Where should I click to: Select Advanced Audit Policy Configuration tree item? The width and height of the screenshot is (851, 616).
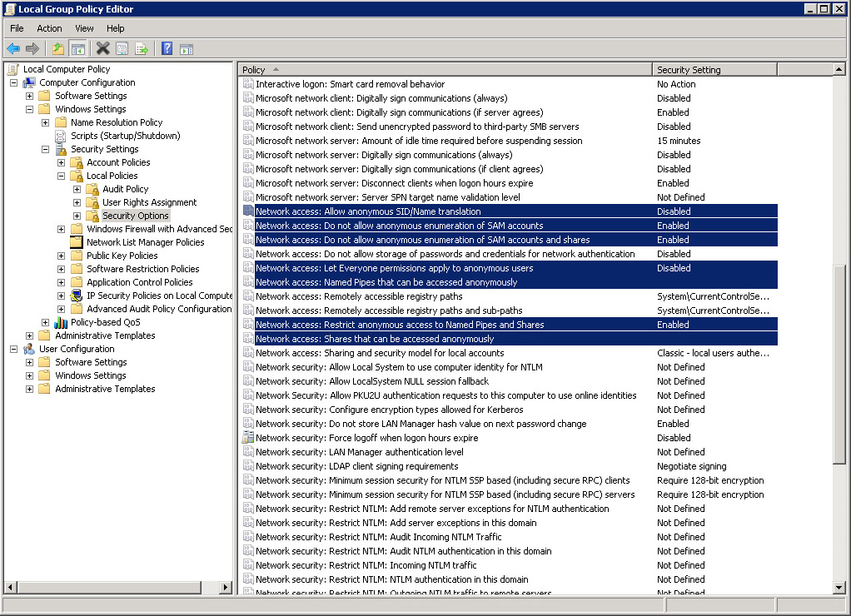point(159,309)
